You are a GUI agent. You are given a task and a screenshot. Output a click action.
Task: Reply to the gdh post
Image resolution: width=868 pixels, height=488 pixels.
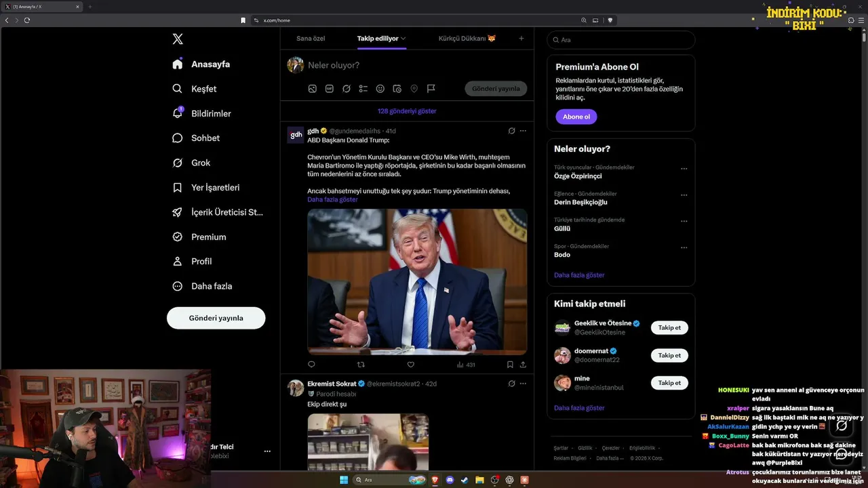click(311, 365)
